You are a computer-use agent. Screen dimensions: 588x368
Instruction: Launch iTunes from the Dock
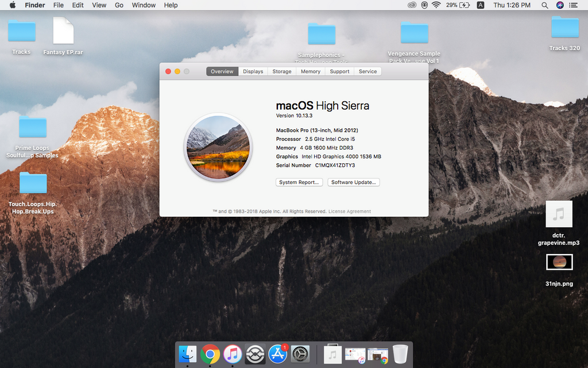[233, 354]
